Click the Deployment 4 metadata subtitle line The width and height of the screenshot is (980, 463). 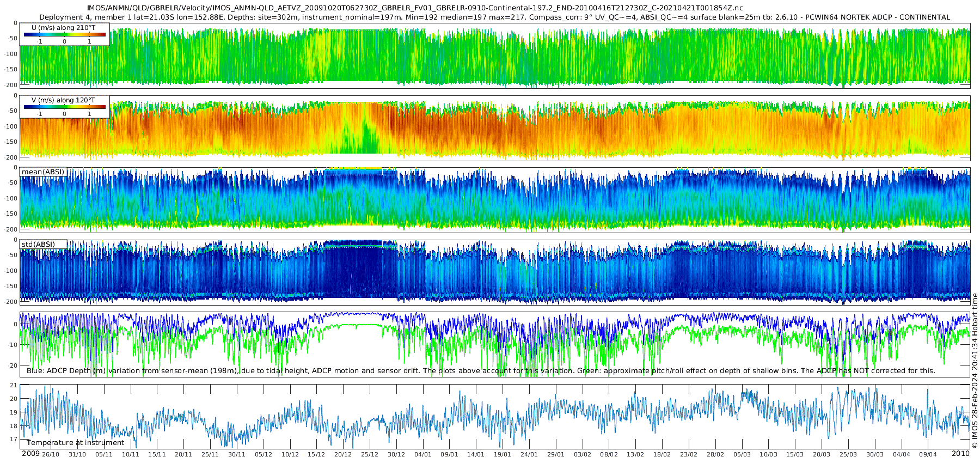pos(494,17)
